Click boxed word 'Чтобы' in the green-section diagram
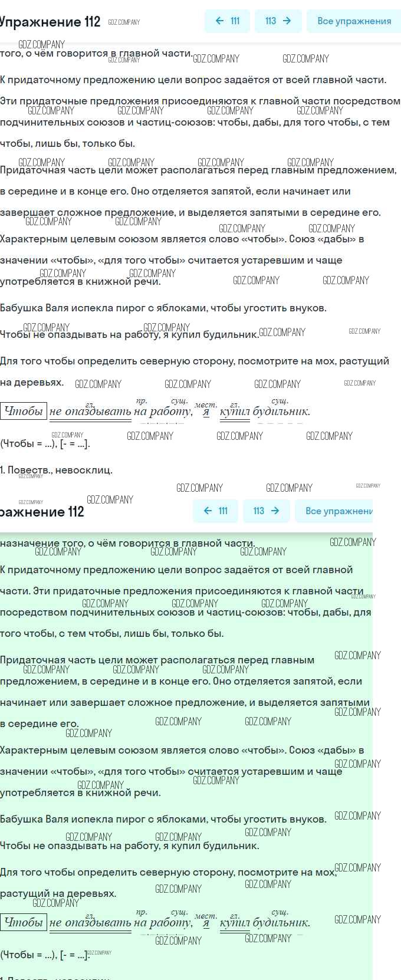 pos(24,922)
